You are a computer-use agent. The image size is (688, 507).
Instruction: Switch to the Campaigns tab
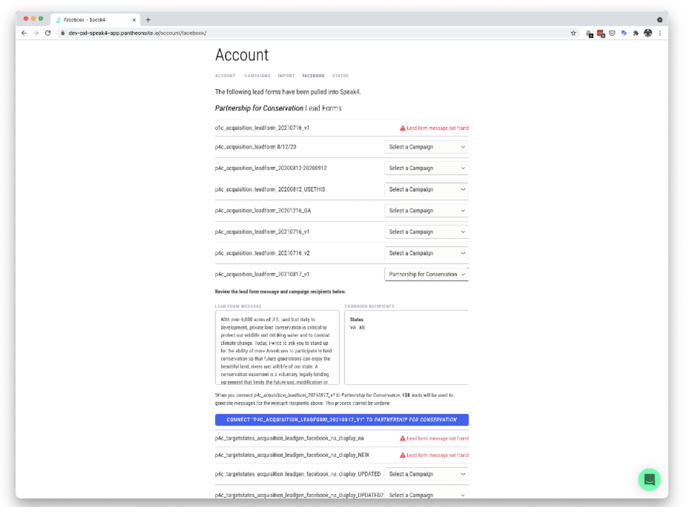pyautogui.click(x=257, y=76)
